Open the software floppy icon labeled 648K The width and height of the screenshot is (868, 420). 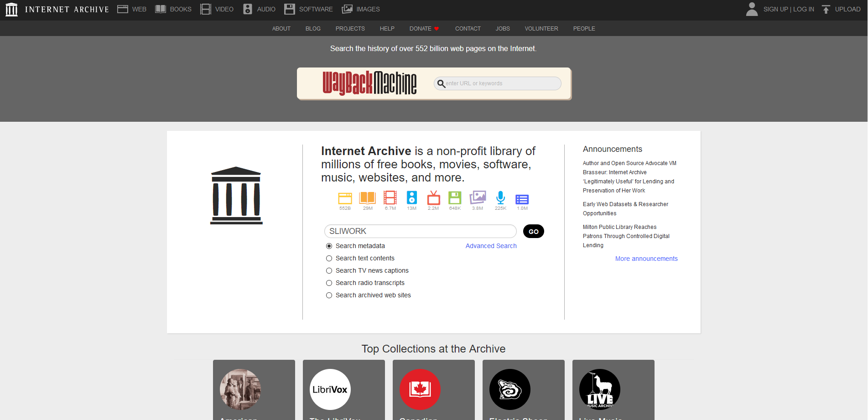tap(455, 198)
